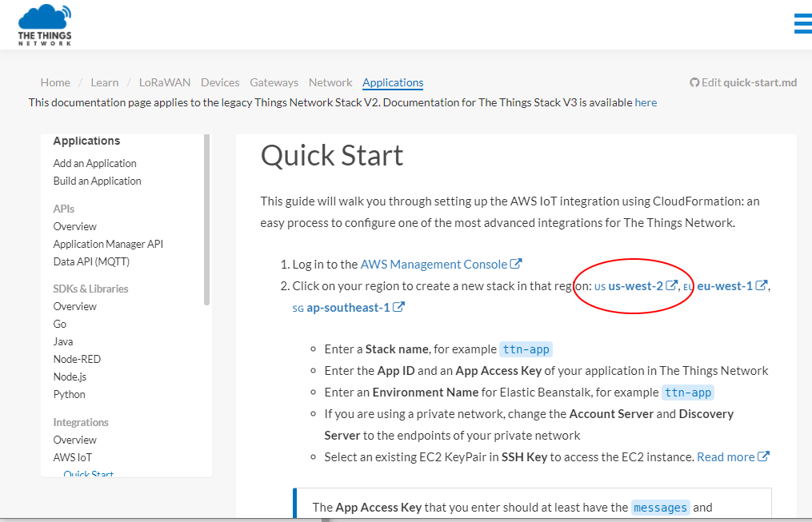This screenshot has height=522, width=812.
Task: Open AWS IoT in sidebar
Action: coord(73,457)
